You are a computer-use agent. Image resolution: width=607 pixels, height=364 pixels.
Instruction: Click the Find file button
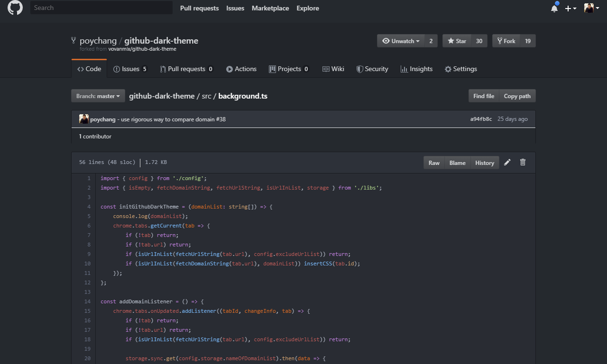pyautogui.click(x=484, y=96)
